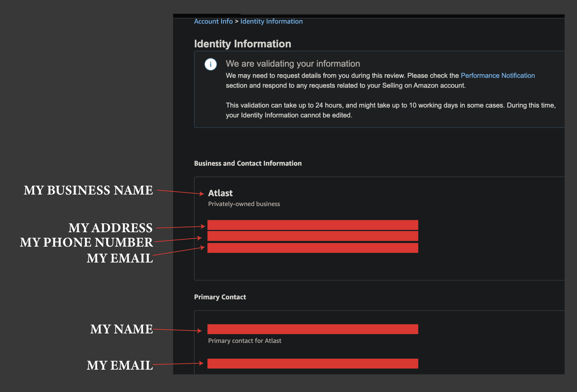This screenshot has height=392, width=577.
Task: Click the blue info icon in notice
Action: click(x=210, y=64)
